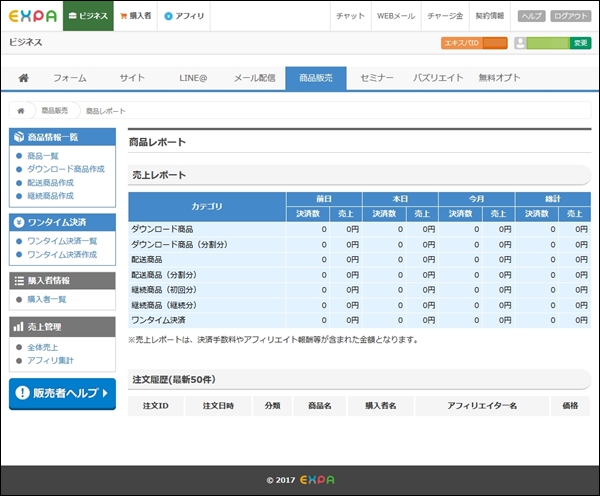Click the 継続商品（継続分） row label
600x496 pixels.
[164, 305]
